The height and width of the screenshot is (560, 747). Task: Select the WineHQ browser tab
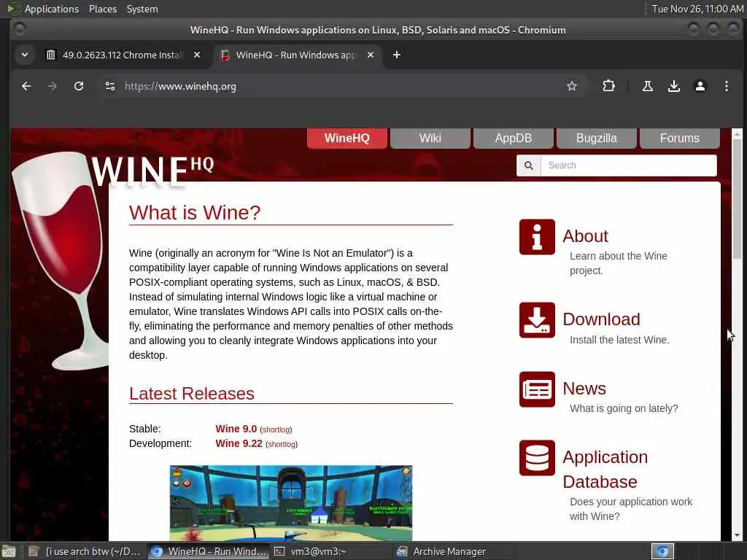click(298, 55)
